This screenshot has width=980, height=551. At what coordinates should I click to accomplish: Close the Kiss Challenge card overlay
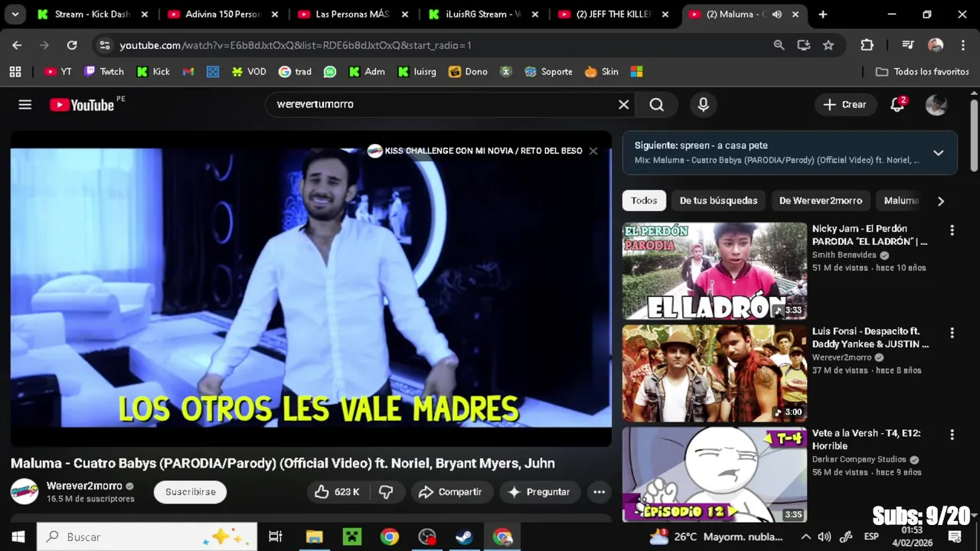point(593,151)
